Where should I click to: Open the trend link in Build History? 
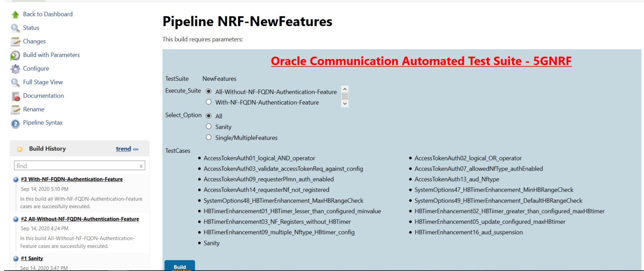pyautogui.click(x=124, y=149)
